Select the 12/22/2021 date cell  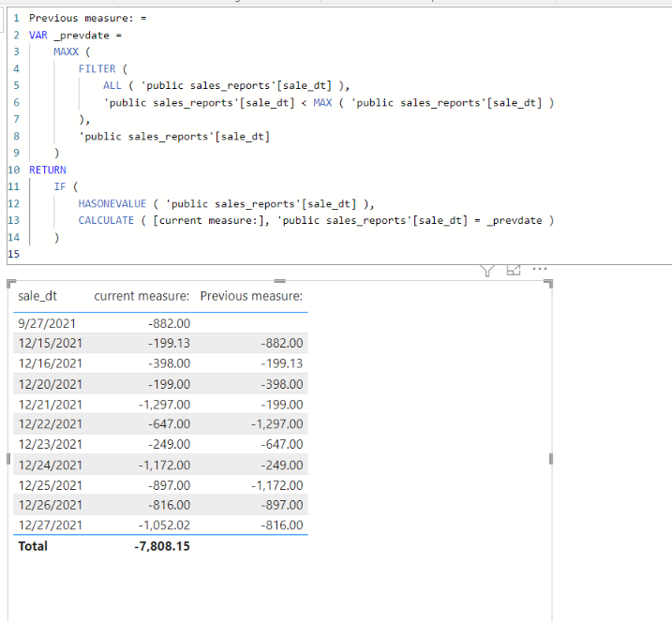point(51,424)
